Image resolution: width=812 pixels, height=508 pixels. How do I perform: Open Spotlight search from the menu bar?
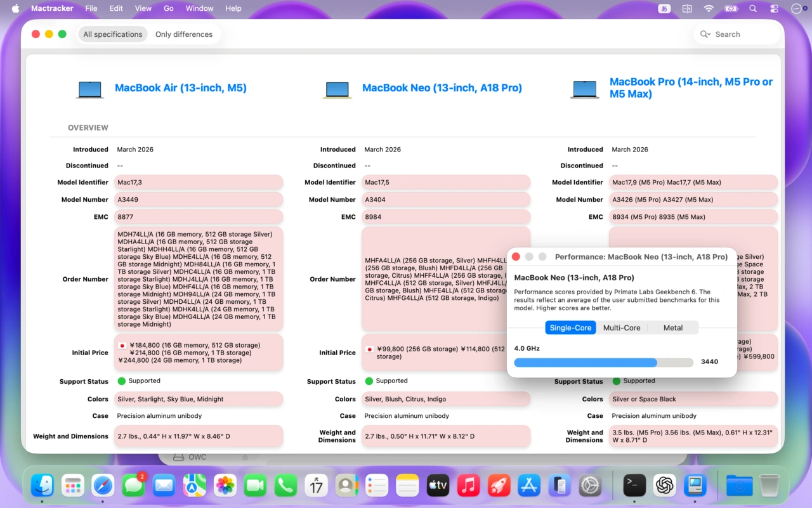coord(752,8)
